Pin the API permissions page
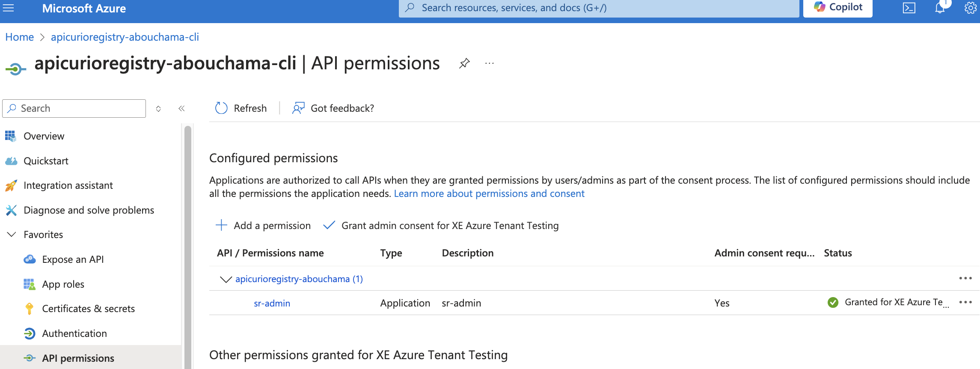This screenshot has height=369, width=980. click(464, 63)
